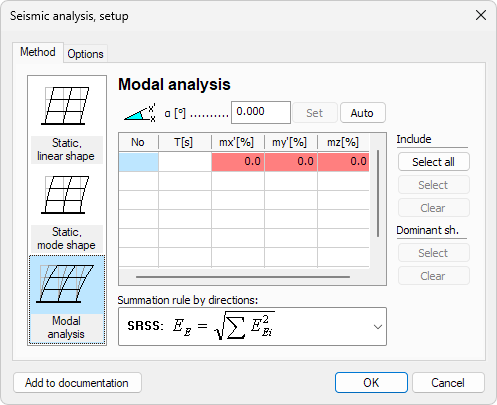Click the mx'[%] column header
The image size is (497, 405).
point(238,142)
